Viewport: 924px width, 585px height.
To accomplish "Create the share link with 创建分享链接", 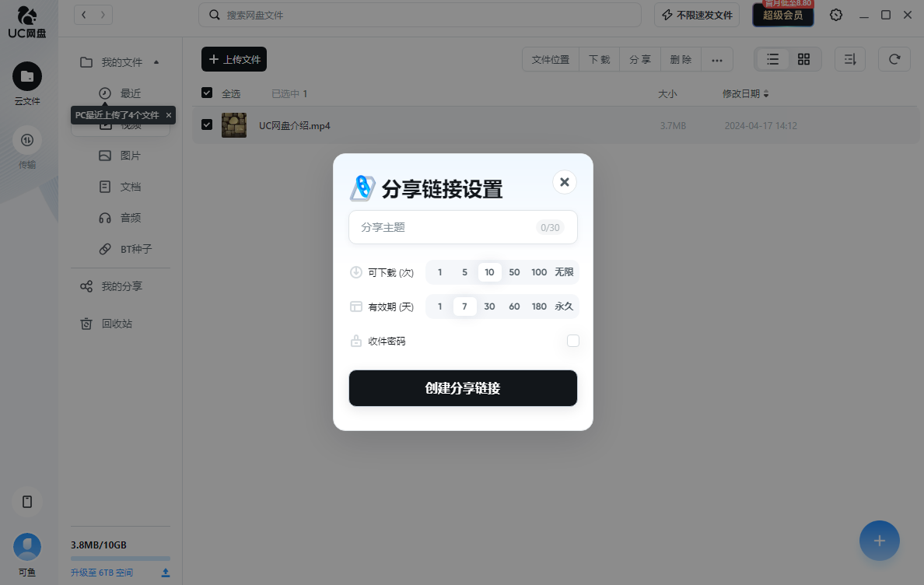I will 463,388.
